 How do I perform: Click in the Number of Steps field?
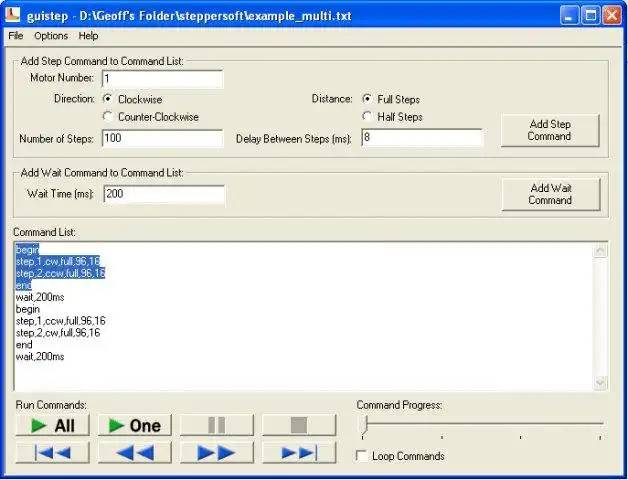[x=162, y=138]
